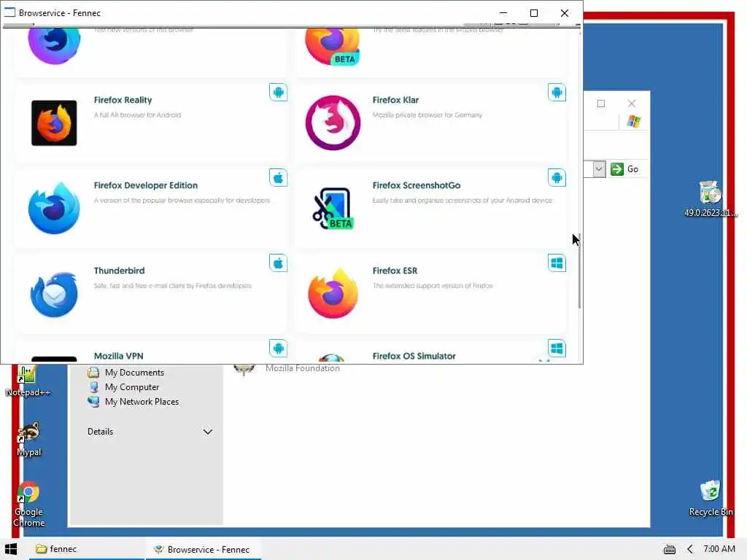Screen dimensions: 747x560
Task: Switch to Browservice - Fennec taskbar button
Action: point(204,549)
